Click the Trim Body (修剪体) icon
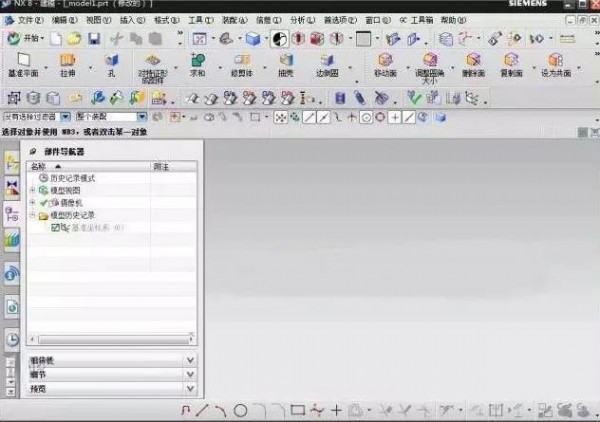This screenshot has height=422, width=600. [x=242, y=60]
